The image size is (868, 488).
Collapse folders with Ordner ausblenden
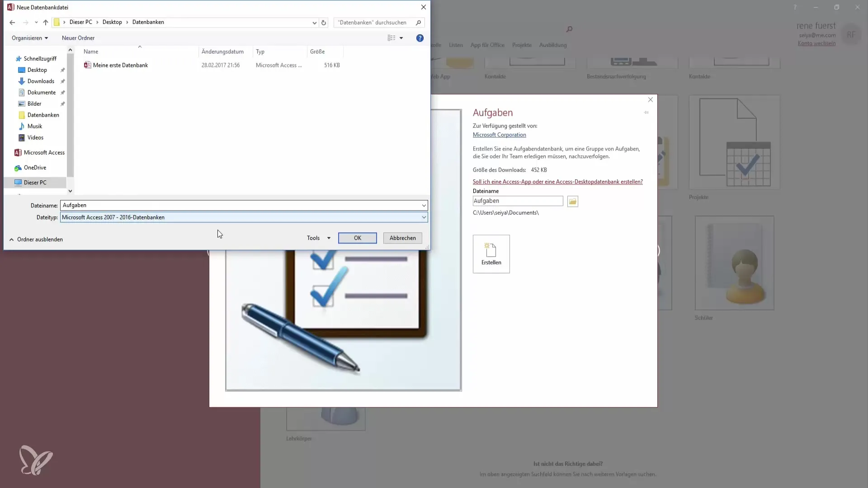pyautogui.click(x=36, y=239)
